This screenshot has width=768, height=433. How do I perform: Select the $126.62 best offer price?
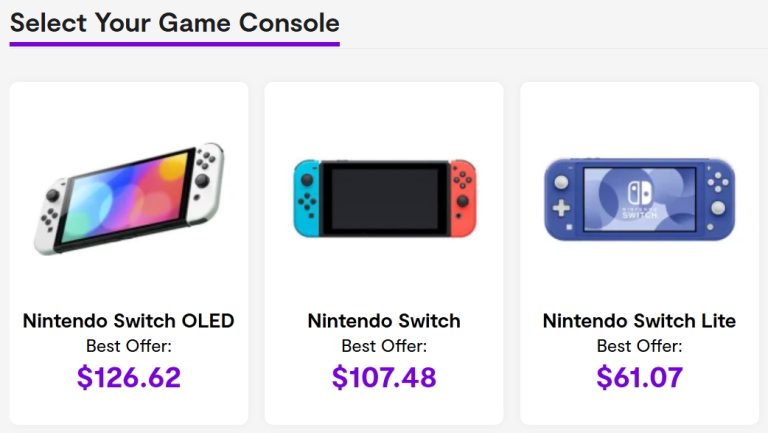(x=129, y=377)
